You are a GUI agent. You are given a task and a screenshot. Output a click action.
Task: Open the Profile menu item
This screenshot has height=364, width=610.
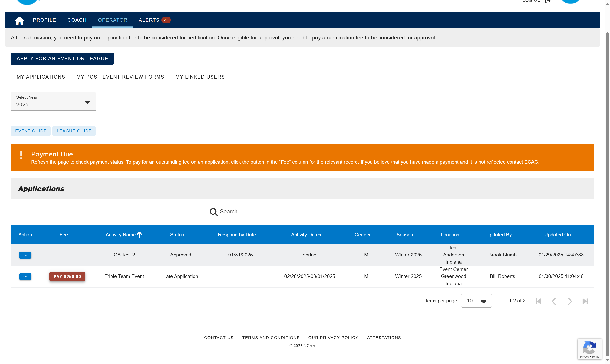coord(44,20)
